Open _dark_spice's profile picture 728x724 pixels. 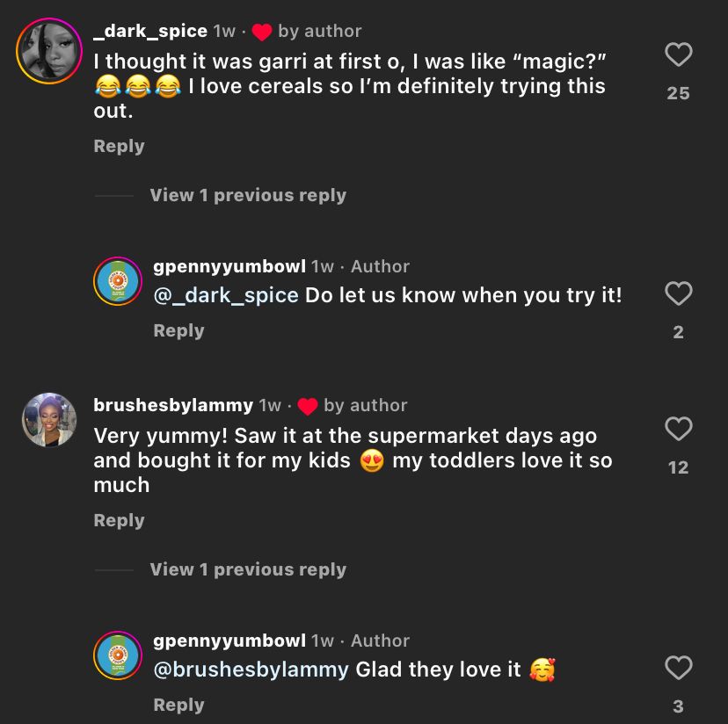49,50
